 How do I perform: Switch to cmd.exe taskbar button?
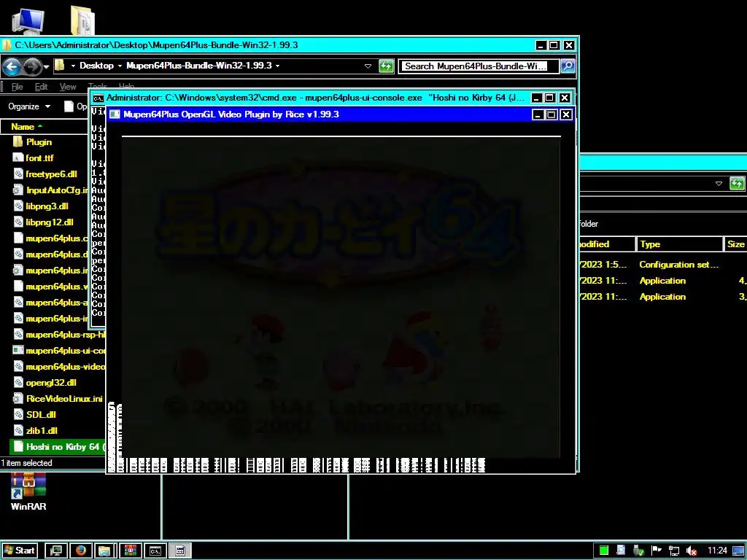pos(155,551)
